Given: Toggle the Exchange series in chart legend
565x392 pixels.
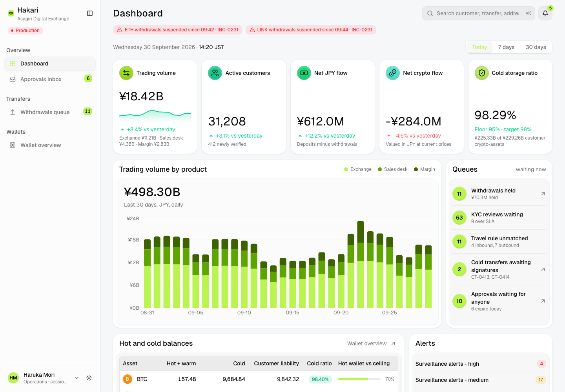Looking at the screenshot, I should pos(358,169).
